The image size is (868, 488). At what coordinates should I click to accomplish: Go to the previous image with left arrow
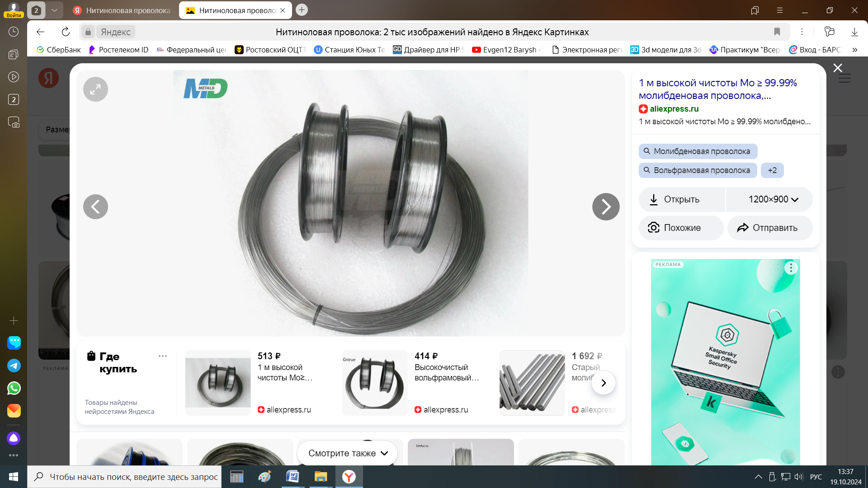point(95,207)
